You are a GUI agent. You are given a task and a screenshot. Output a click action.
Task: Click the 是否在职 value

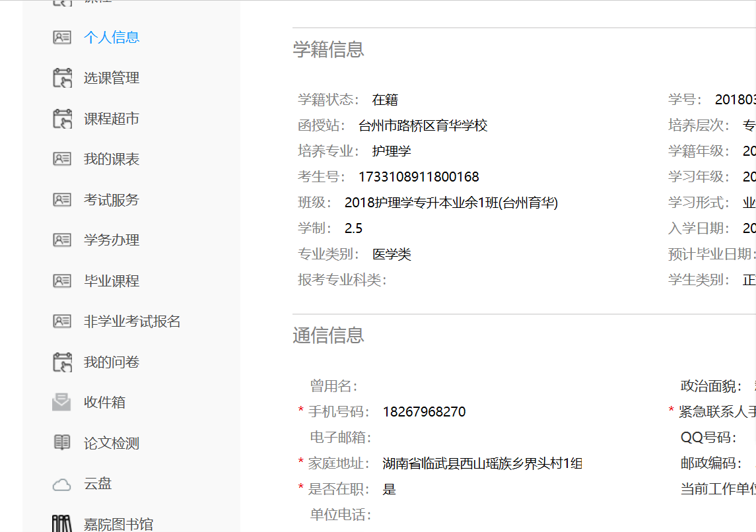(x=389, y=489)
